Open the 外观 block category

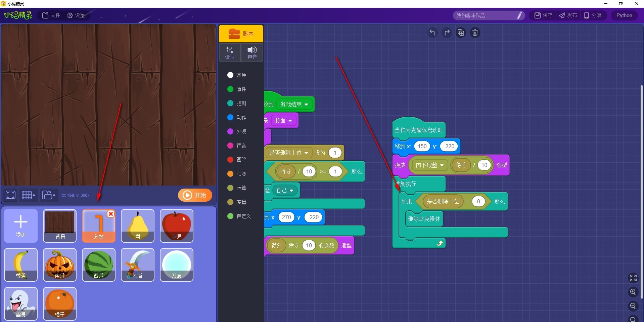[237, 131]
